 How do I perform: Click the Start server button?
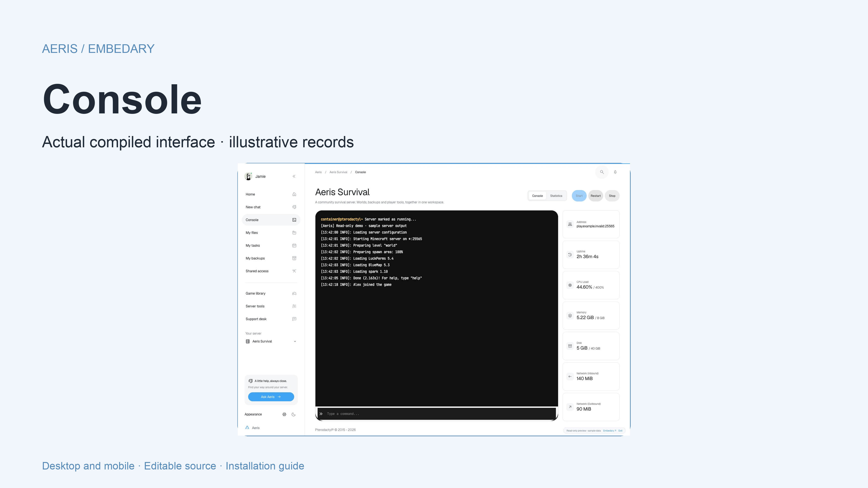point(579,196)
